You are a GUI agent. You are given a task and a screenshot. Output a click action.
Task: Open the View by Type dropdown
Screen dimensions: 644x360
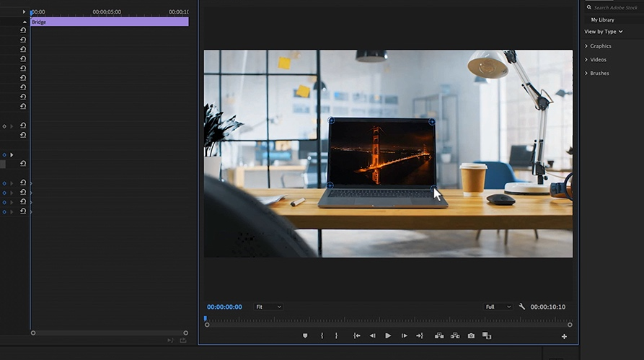point(604,32)
